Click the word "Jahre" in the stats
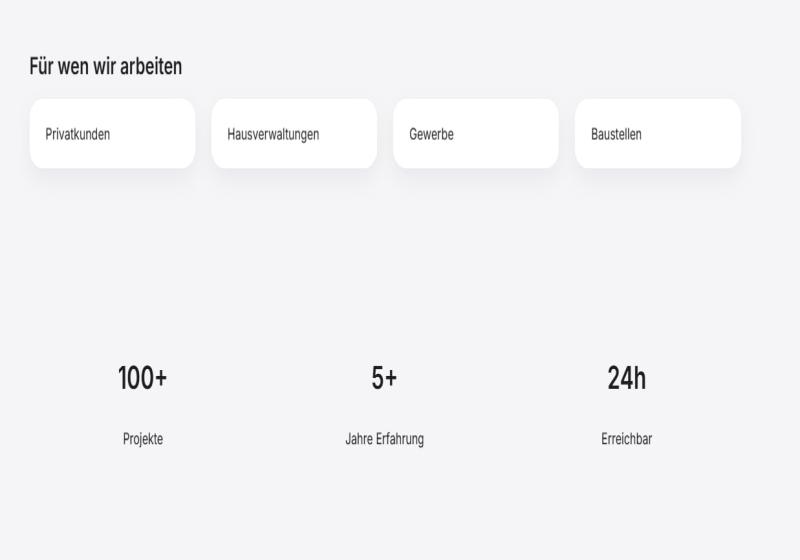The image size is (800, 560). (x=359, y=439)
